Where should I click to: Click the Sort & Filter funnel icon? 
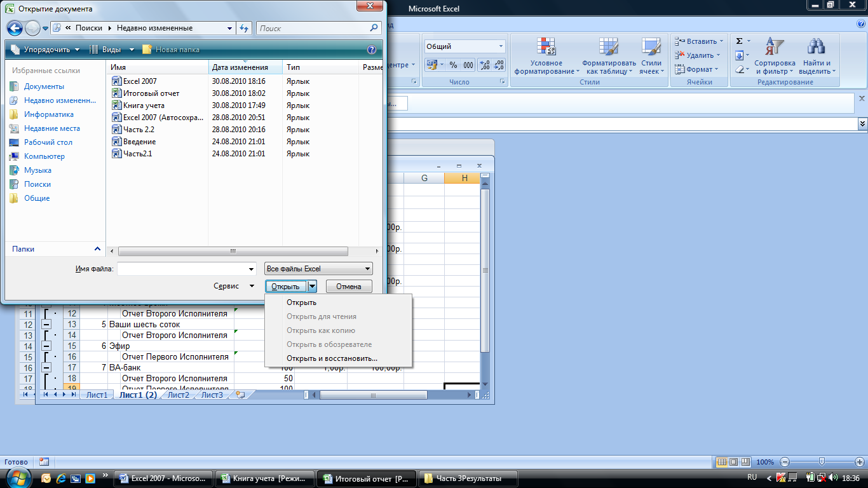point(775,47)
